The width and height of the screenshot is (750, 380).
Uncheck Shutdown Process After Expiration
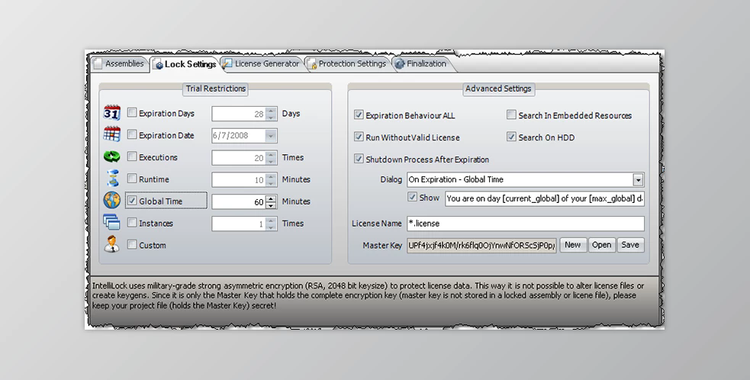[x=359, y=159]
